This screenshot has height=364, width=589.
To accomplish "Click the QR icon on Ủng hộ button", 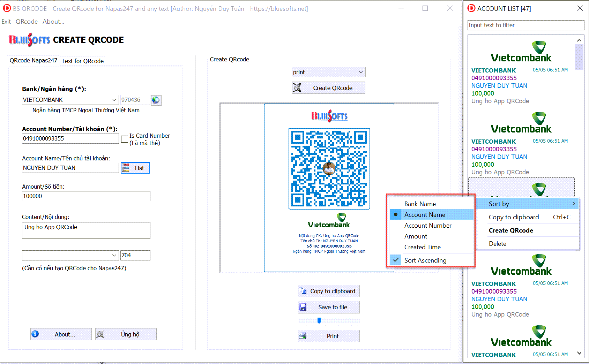I will tap(100, 334).
